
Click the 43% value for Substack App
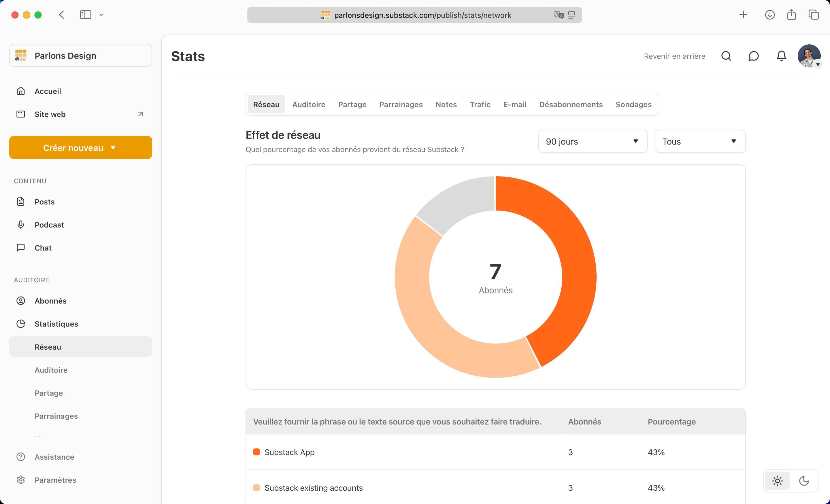pos(656,452)
